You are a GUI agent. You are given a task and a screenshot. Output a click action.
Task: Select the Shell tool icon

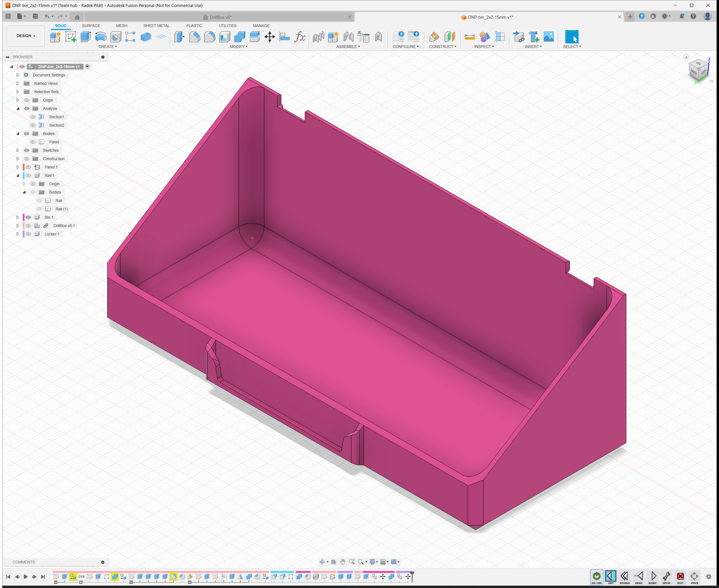tap(225, 37)
